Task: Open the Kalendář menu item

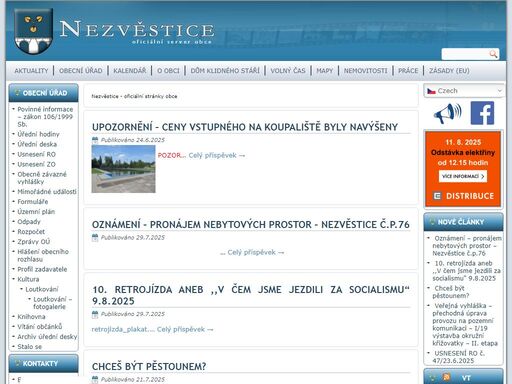Action: tap(130, 71)
